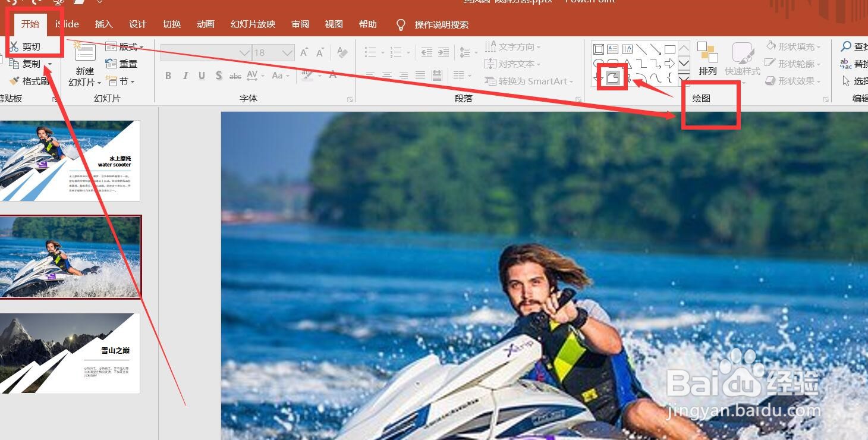Toggle align text left
This screenshot has width=868, height=440.
(x=370, y=76)
